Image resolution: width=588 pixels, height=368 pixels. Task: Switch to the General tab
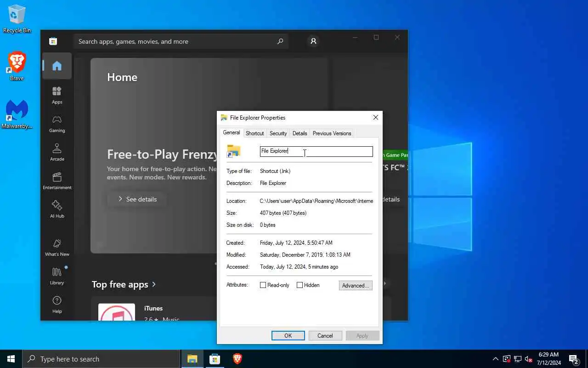tap(232, 132)
